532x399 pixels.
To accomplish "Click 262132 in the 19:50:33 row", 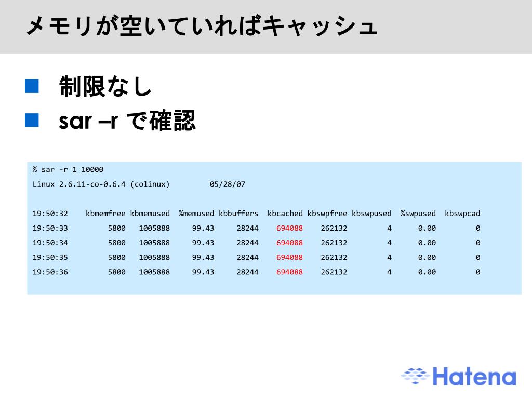I will click(x=334, y=228).
